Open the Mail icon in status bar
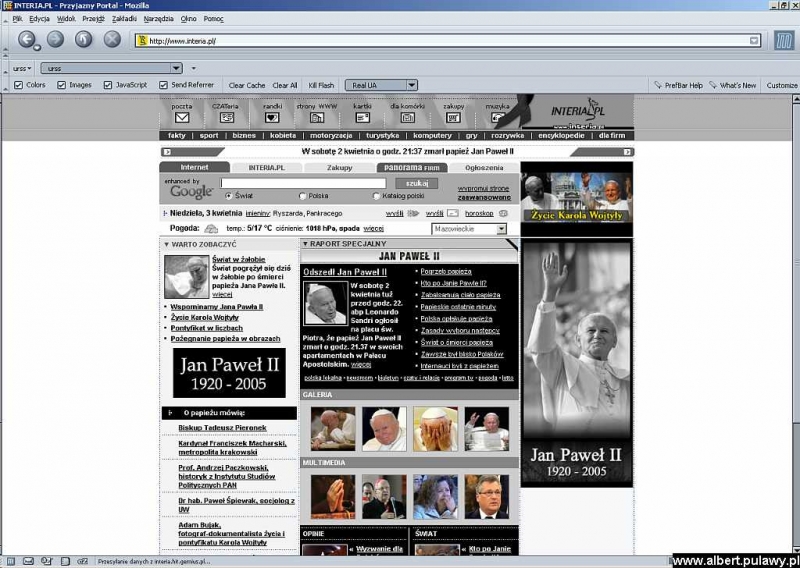 [29, 561]
